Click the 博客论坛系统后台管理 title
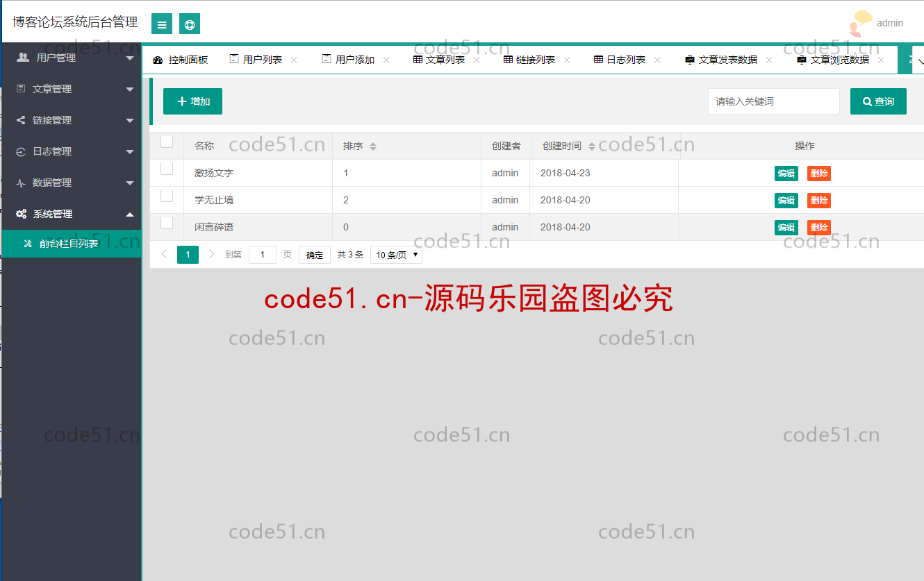This screenshot has width=924, height=581. point(75,22)
